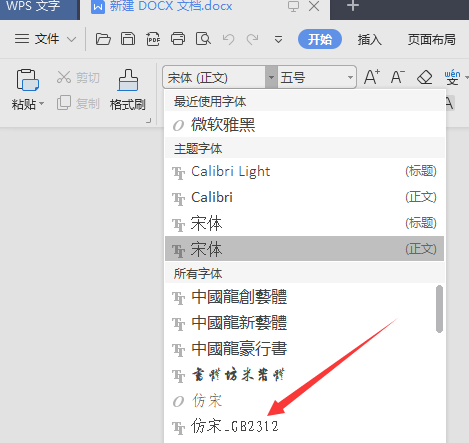Choose 中國龍豪行書 font

300,349
